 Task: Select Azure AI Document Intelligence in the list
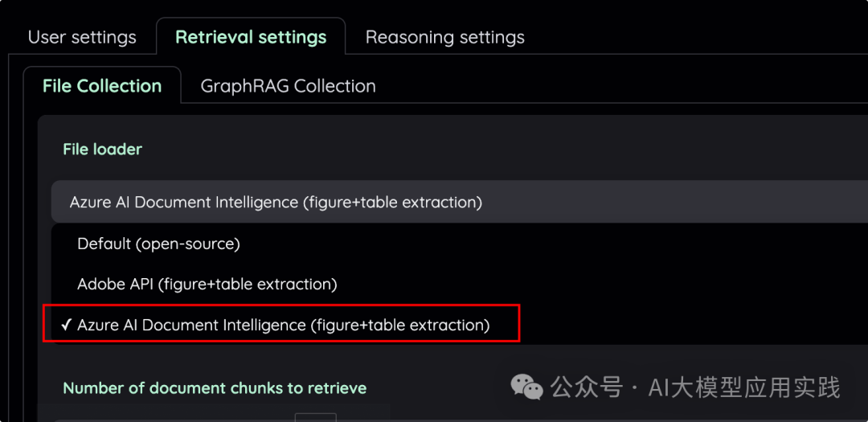click(x=283, y=325)
